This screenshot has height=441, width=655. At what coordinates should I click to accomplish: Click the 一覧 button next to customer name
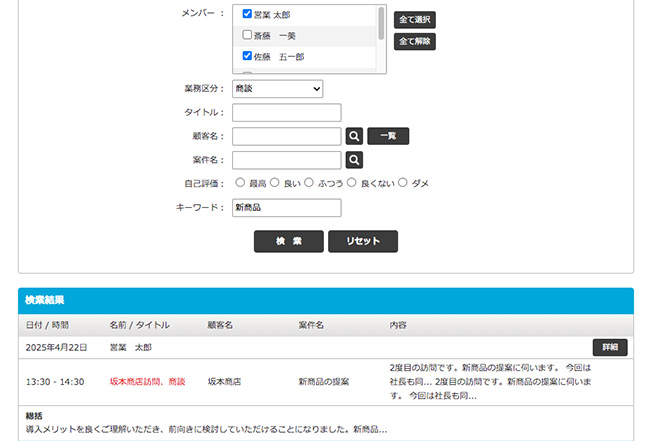tap(388, 136)
